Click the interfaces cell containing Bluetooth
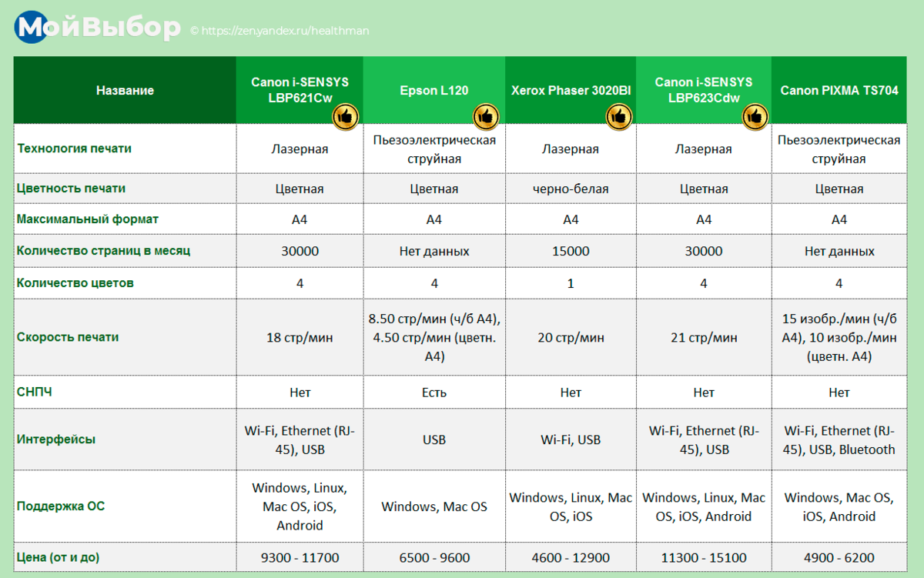Screen dimensions: 924x578 [x=839, y=439]
